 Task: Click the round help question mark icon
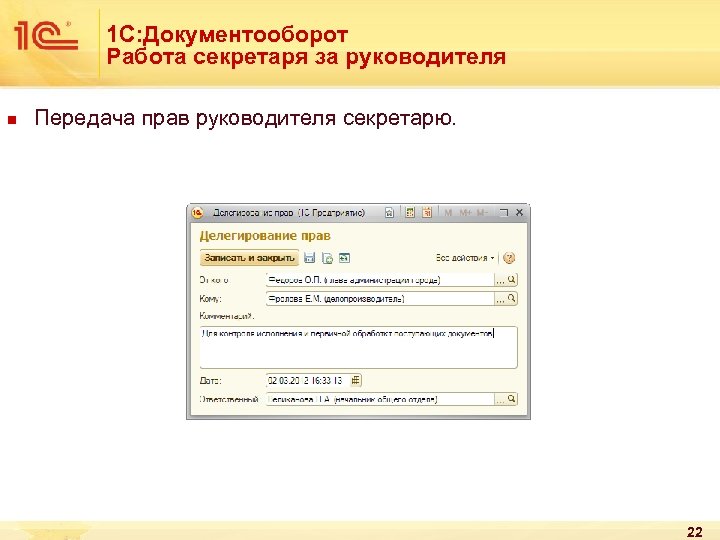coord(509,258)
